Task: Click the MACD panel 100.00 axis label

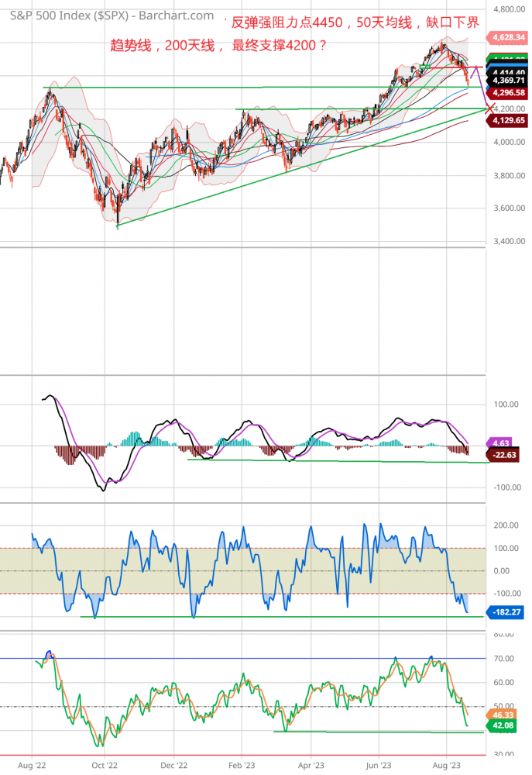Action: (x=506, y=405)
